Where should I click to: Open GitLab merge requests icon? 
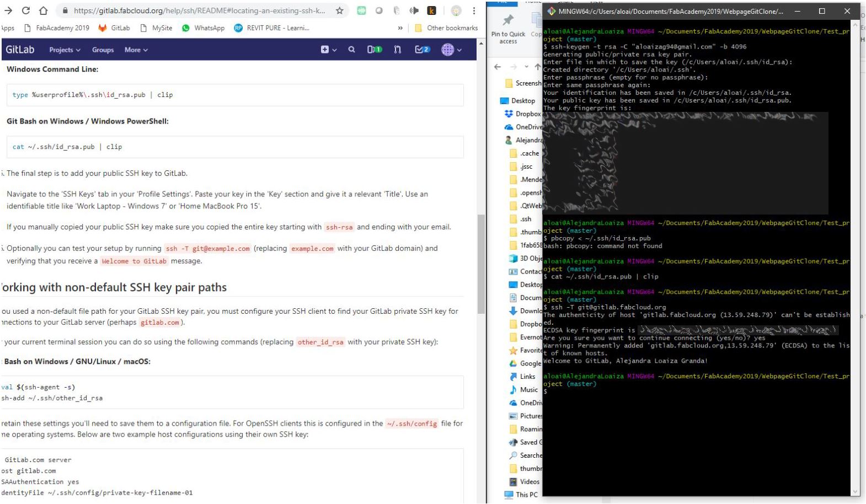(398, 50)
